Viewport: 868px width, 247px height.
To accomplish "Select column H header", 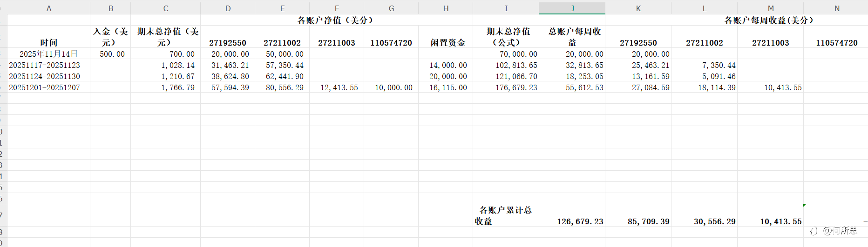I will (446, 8).
